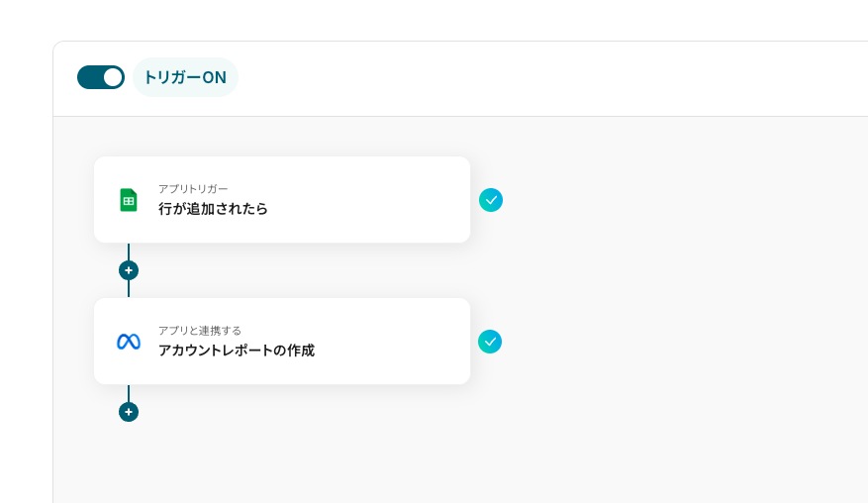This screenshot has height=503, width=868.
Task: Click the Google Sheets app icon
Action: coord(129,200)
